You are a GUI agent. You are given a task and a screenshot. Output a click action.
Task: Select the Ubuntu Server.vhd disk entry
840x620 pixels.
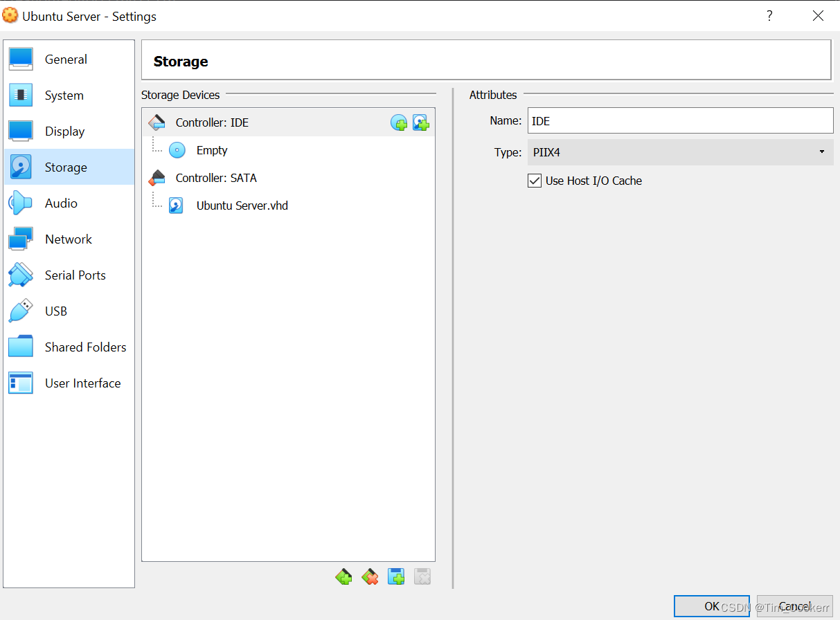click(288, 206)
